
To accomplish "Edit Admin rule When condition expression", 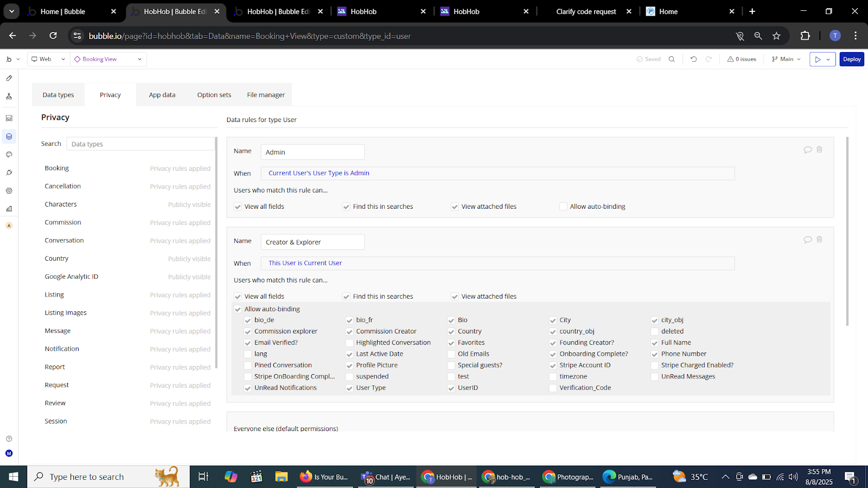I will click(x=497, y=174).
